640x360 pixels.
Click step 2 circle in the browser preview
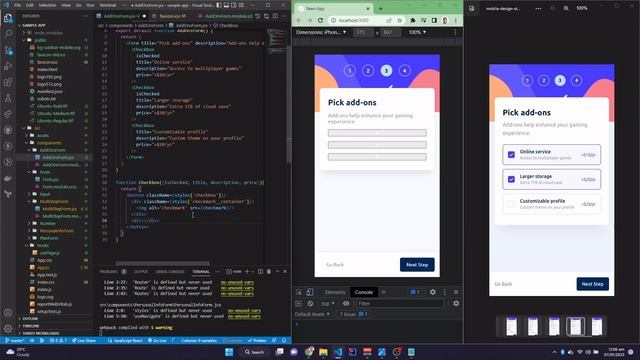tap(368, 71)
